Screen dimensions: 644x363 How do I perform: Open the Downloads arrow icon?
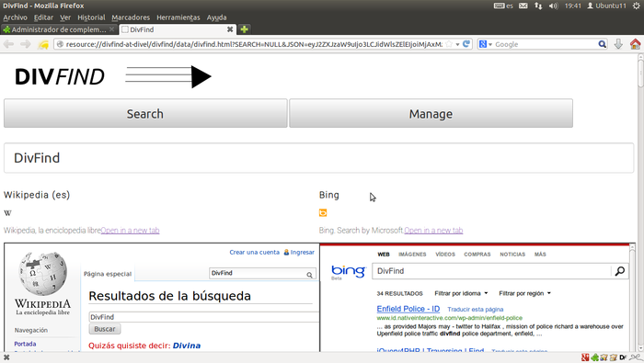618,44
